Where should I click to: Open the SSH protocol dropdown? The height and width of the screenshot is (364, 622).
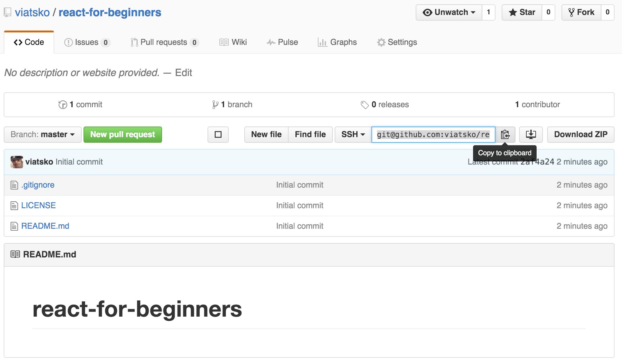[x=353, y=135]
